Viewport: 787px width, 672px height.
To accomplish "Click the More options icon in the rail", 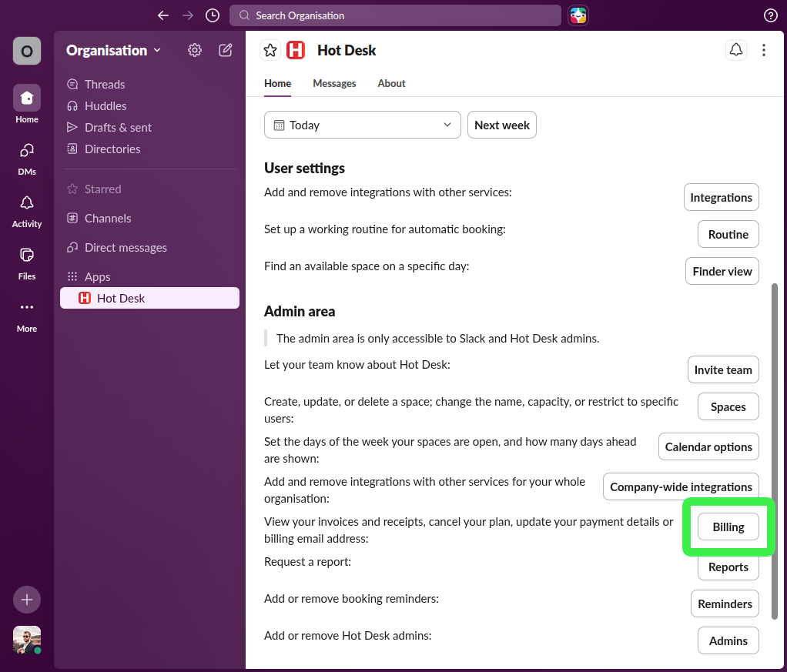I will pos(26,313).
